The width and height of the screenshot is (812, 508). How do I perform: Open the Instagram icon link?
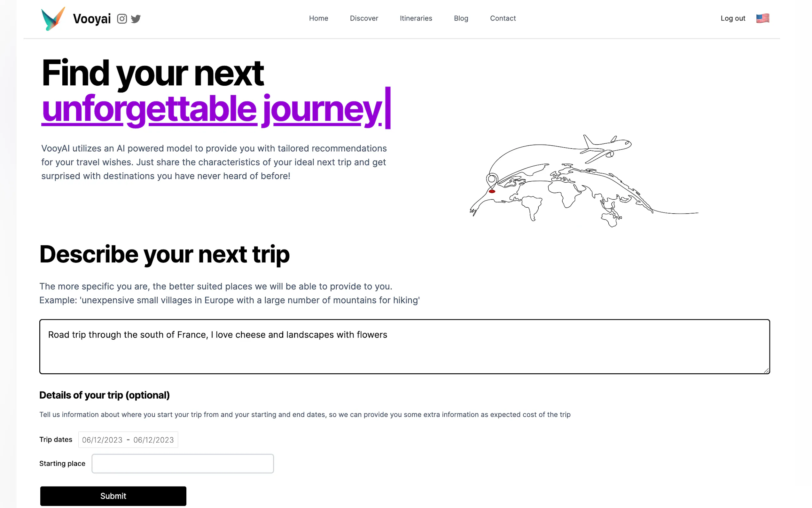click(x=122, y=19)
